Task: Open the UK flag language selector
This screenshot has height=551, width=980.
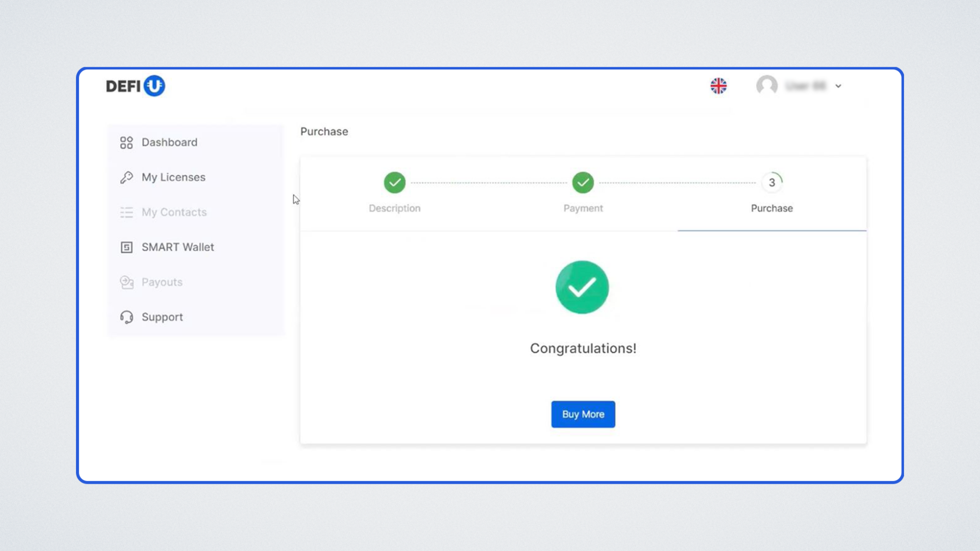Action: pyautogui.click(x=718, y=86)
